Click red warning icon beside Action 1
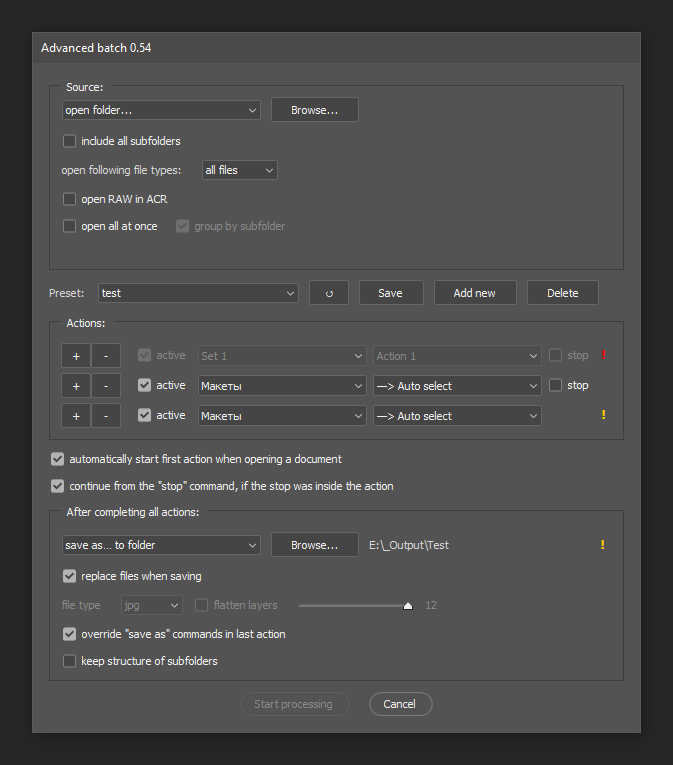The image size is (673, 765). point(603,355)
